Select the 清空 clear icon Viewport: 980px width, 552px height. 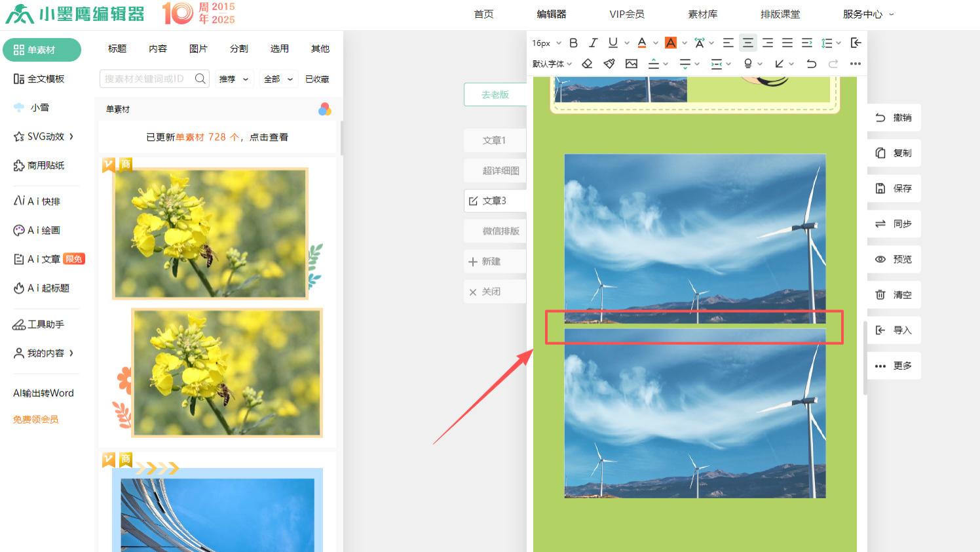[894, 294]
